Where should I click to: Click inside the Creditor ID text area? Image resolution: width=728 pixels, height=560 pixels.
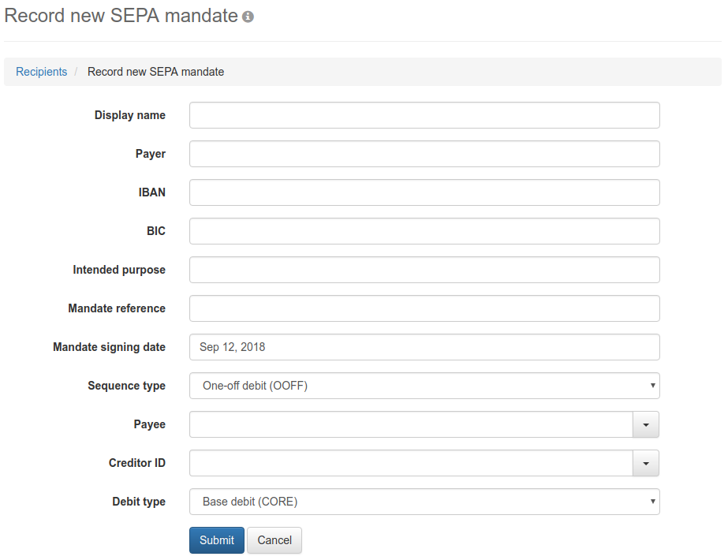[x=411, y=463]
